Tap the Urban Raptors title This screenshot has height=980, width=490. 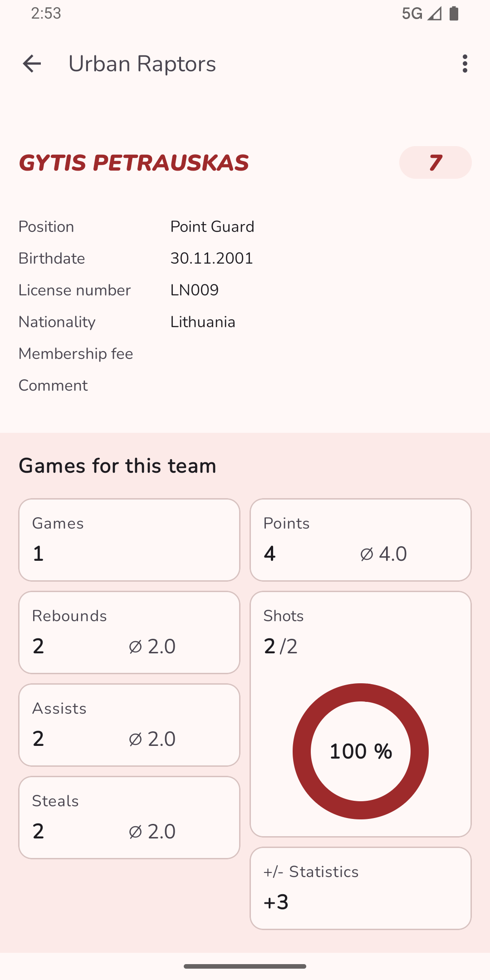(x=142, y=64)
